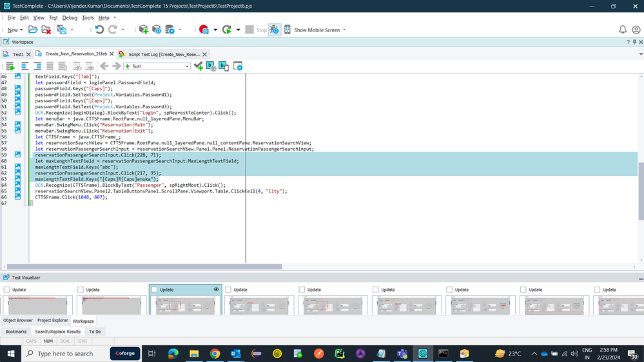The width and height of the screenshot is (644, 362).
Task: Open the Project Explorer tab
Action: (x=52, y=320)
